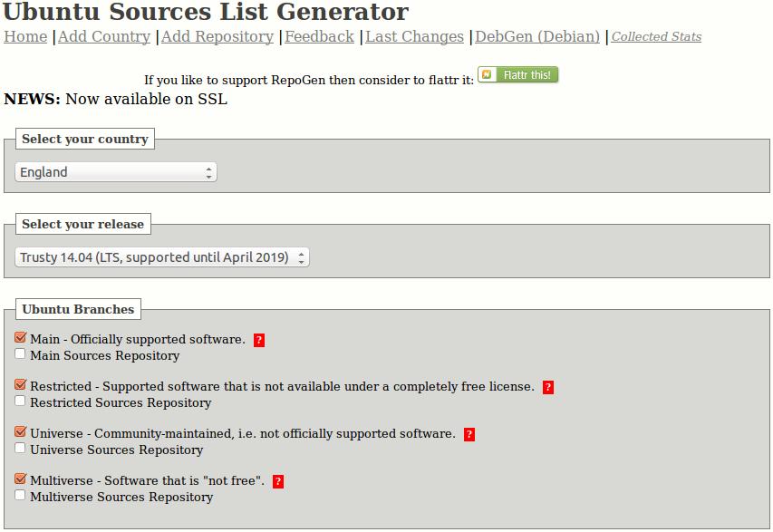Click the Flattr this! button
The width and height of the screenshot is (773, 532).
click(x=518, y=75)
